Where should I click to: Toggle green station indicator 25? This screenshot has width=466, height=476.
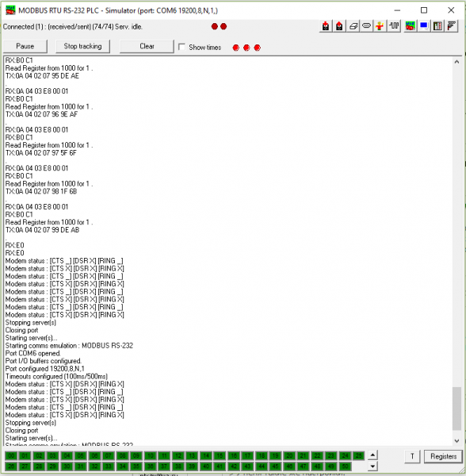[x=359, y=455]
